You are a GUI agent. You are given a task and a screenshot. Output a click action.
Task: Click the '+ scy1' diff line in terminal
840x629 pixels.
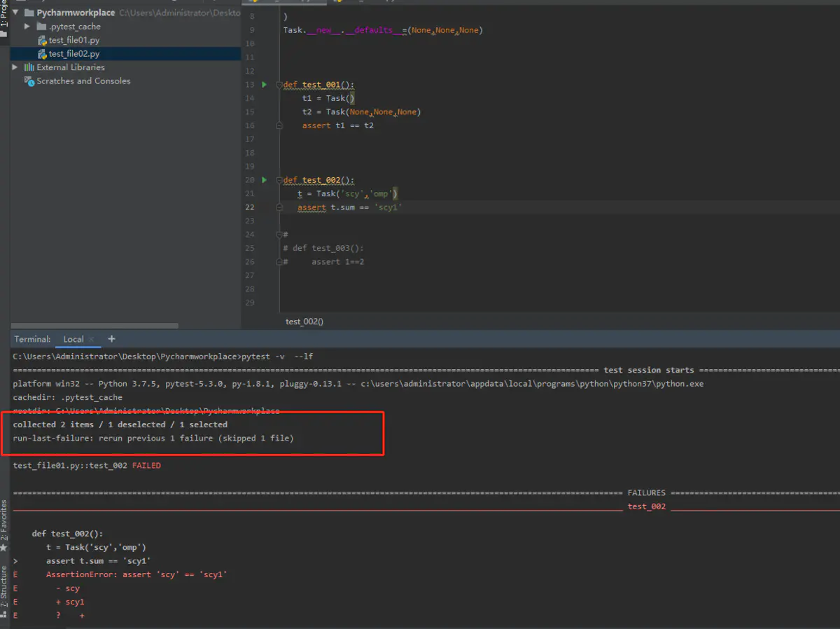(x=70, y=602)
